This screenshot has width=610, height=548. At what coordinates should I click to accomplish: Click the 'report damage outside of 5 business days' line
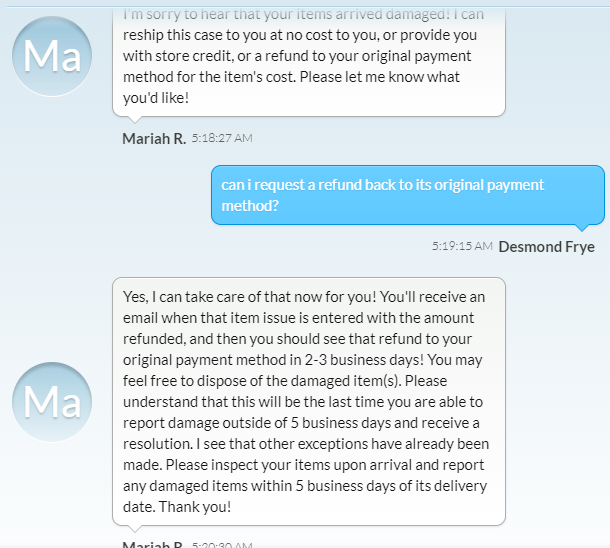click(x=301, y=423)
